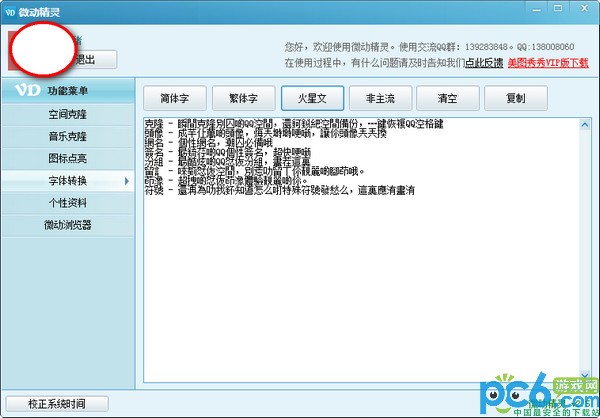Screen dimensions: 600x418
Task: Open 空间克隆 in the function menu
Action: point(68,114)
